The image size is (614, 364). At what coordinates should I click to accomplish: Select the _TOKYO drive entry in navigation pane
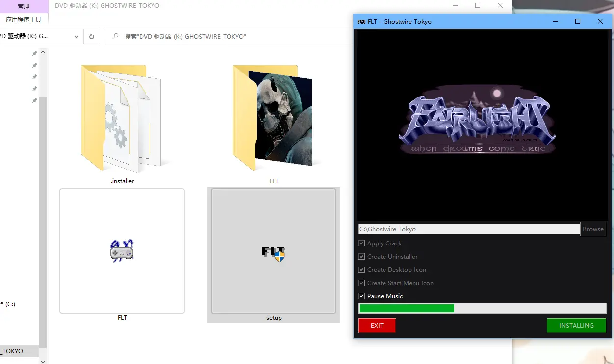click(x=19, y=351)
